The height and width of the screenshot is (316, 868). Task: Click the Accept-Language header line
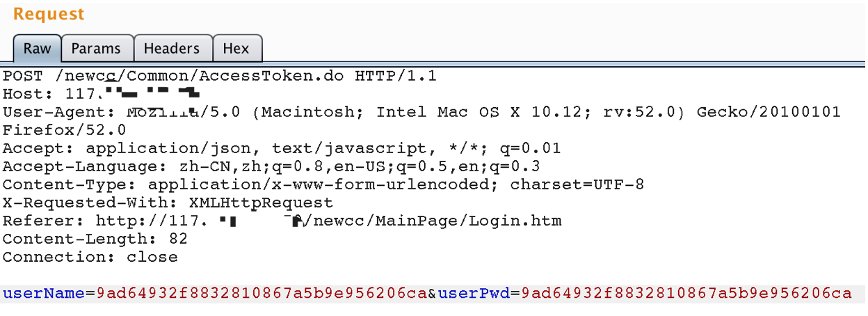271,166
